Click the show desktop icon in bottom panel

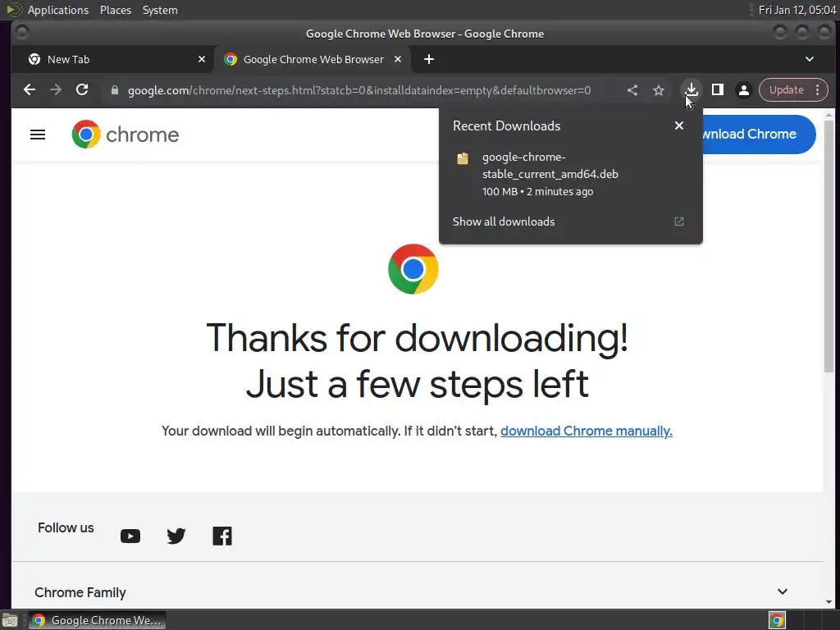click(10, 620)
